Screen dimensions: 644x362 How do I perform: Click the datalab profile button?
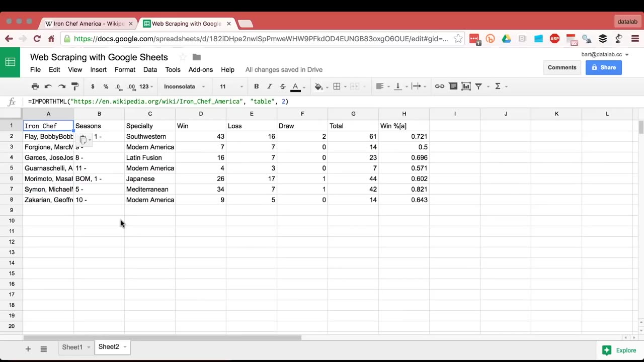pos(627,22)
